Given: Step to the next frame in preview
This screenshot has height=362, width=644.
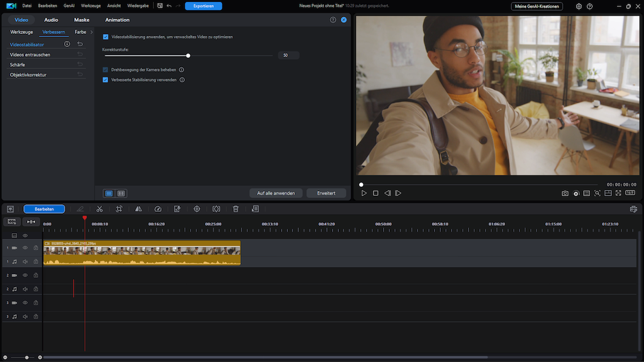Looking at the screenshot, I should click(398, 193).
